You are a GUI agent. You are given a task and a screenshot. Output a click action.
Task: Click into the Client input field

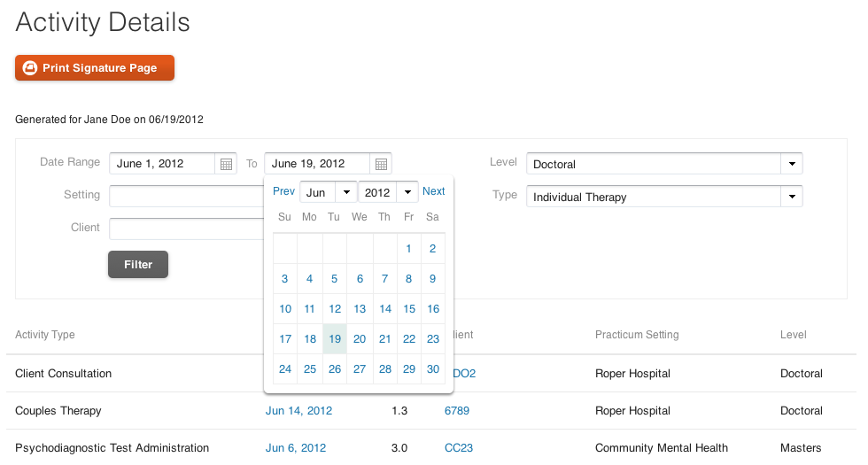coord(187,229)
